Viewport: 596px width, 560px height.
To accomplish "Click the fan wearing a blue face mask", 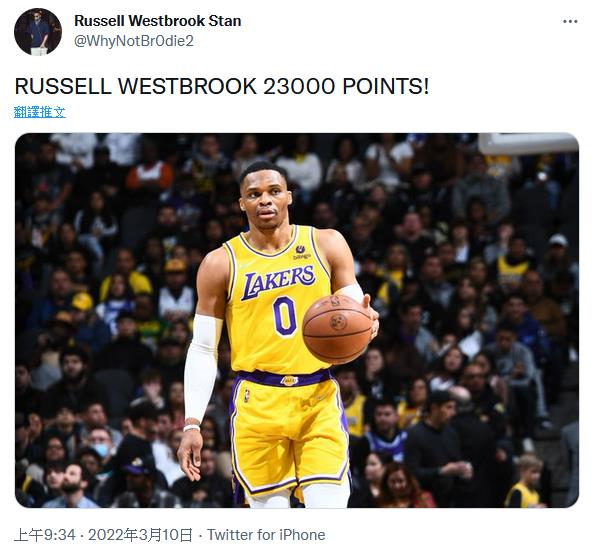I will [x=101, y=445].
